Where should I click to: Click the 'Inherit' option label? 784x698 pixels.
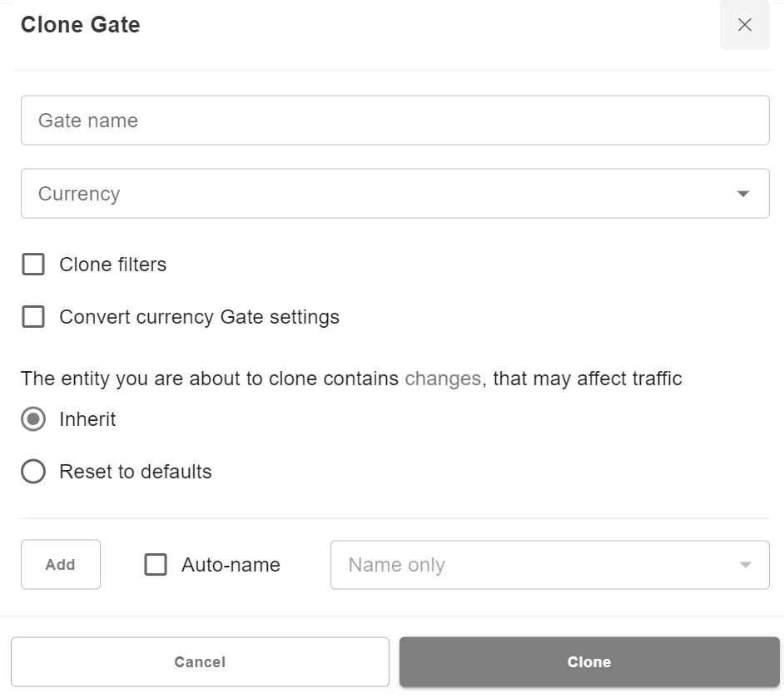(x=87, y=419)
